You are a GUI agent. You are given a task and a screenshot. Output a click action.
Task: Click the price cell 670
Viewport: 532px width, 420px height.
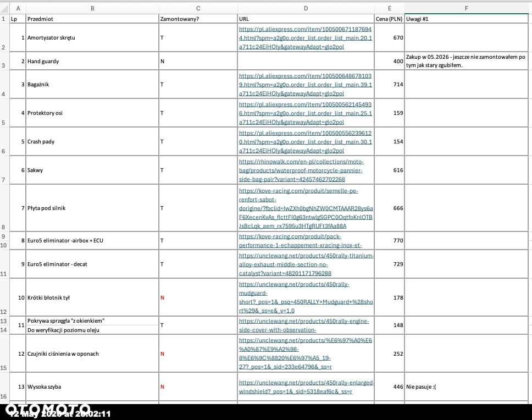(x=390, y=38)
